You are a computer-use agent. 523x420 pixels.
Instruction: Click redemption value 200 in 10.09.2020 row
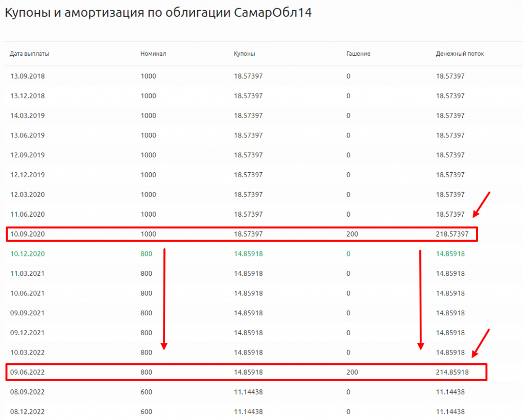[x=352, y=234]
